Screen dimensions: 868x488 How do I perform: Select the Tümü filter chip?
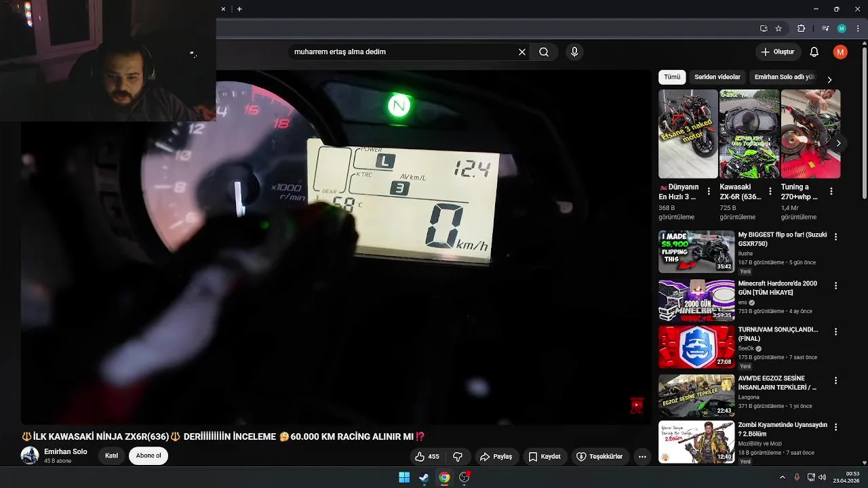point(672,77)
